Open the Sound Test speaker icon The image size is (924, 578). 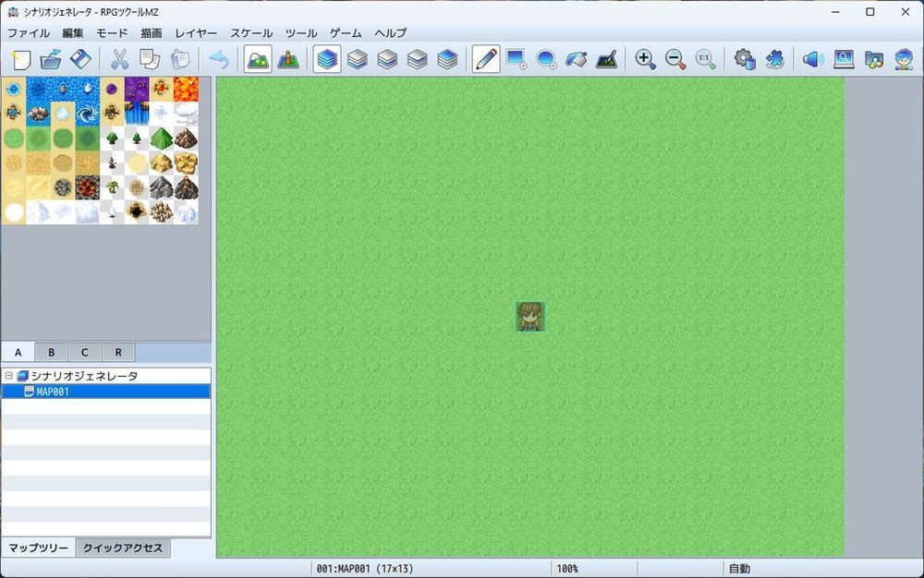(813, 59)
